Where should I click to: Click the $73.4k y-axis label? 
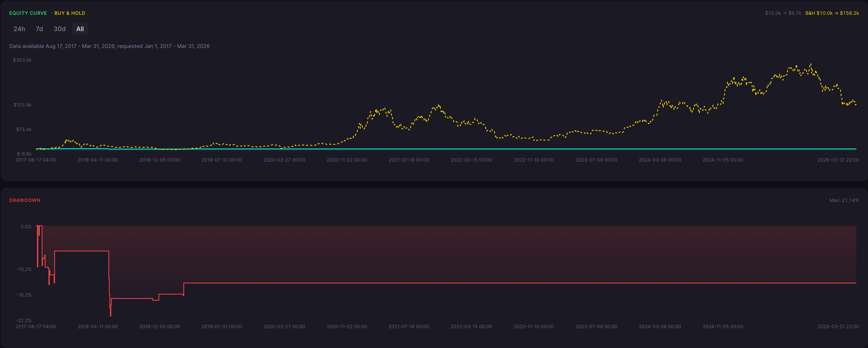pos(24,129)
